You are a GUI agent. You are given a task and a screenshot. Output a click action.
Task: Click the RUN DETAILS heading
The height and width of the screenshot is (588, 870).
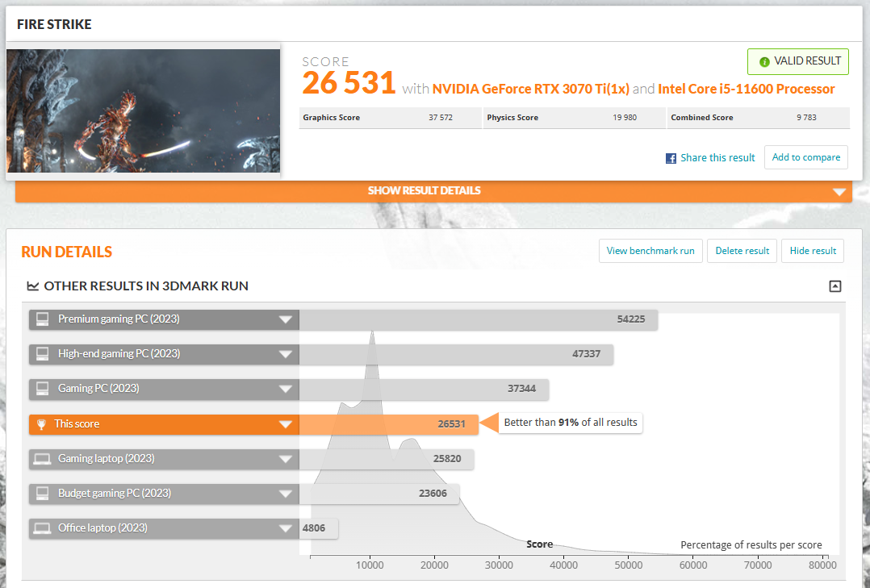66,252
